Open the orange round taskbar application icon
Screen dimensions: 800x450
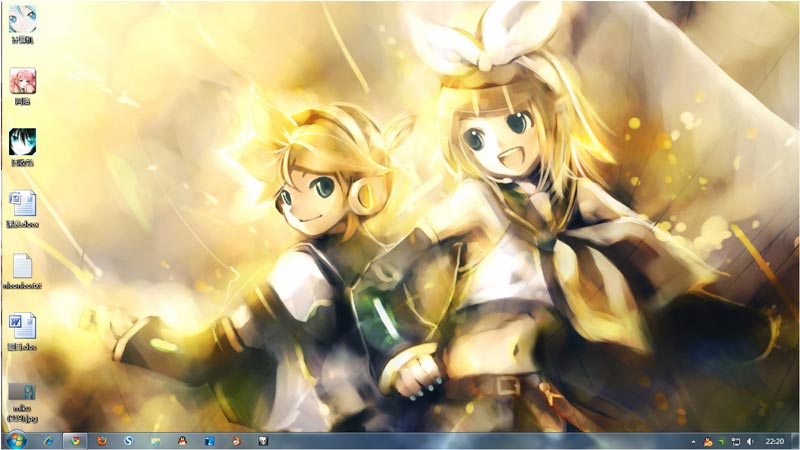(236, 441)
